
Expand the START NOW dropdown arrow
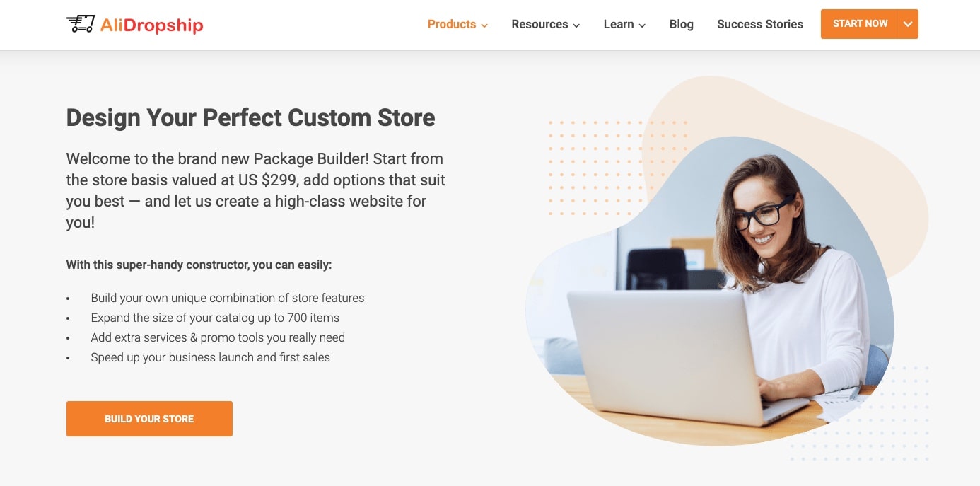click(x=908, y=24)
